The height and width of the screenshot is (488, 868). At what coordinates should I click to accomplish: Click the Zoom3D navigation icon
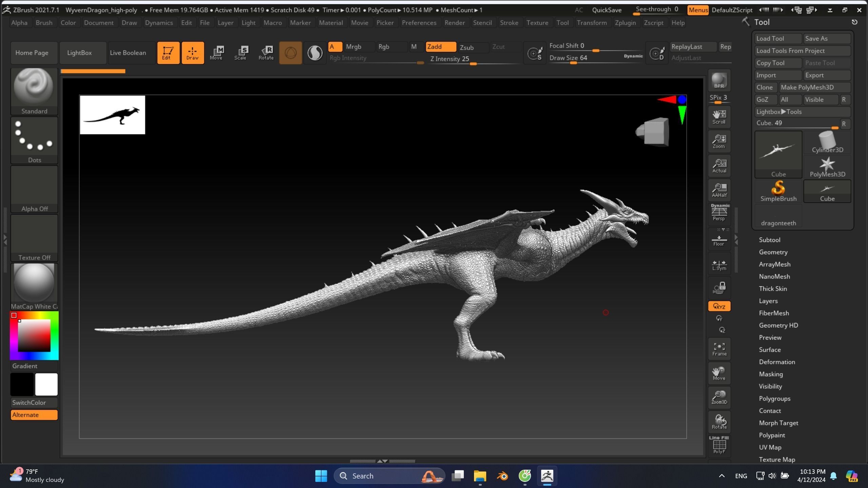click(x=719, y=398)
